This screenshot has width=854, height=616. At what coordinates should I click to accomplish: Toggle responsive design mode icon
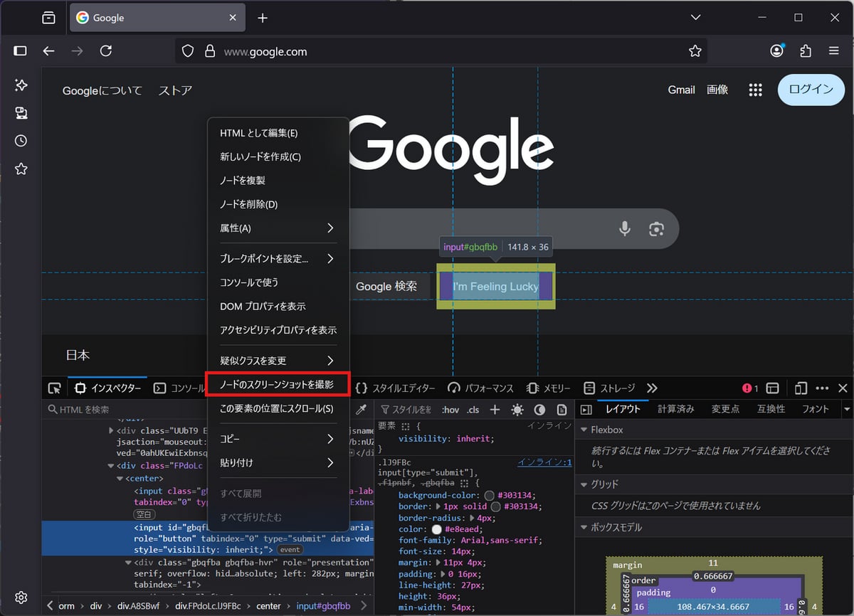click(x=801, y=388)
